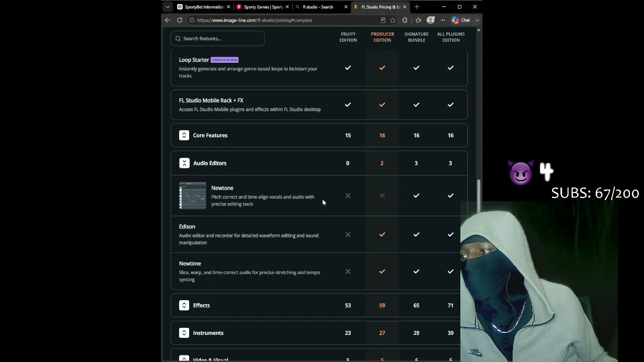The image size is (644, 362).
Task: Click Mobile Rack's Producer Edition checkmark
Action: click(382, 105)
